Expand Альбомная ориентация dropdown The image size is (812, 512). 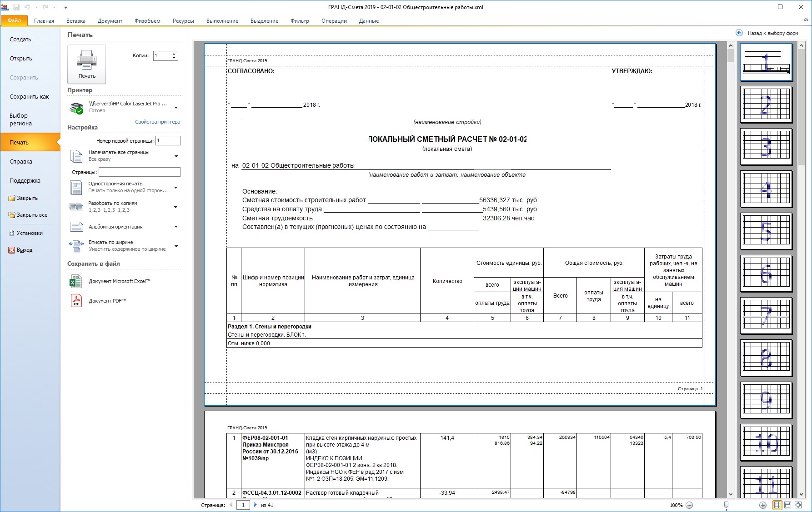pos(176,227)
